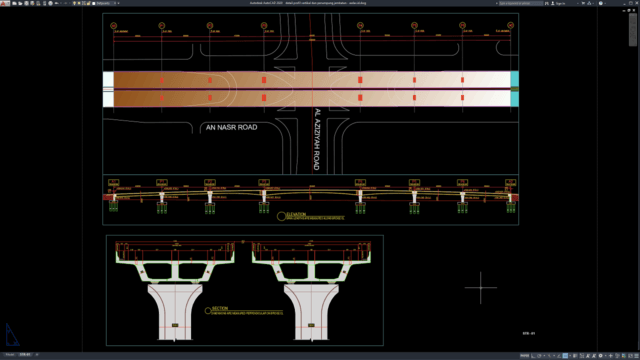Click Isolate objects icon in status bar
This screenshot has width=640, height=360.
(617, 356)
